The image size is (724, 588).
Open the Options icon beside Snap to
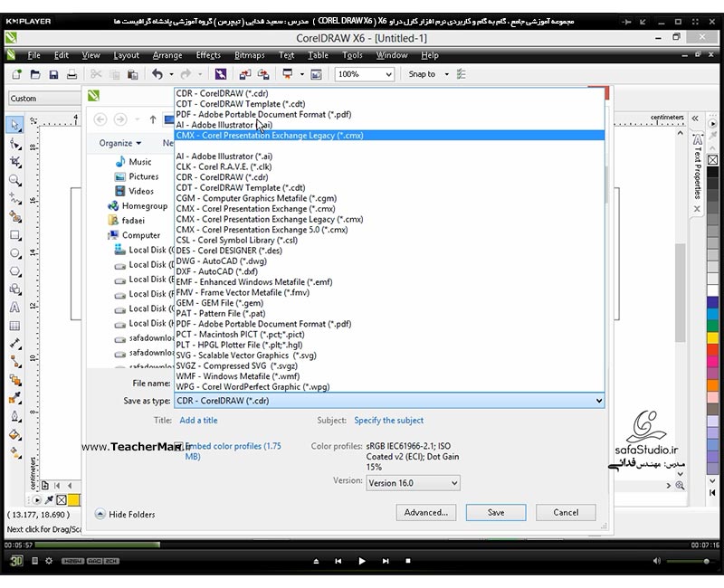[x=461, y=74]
